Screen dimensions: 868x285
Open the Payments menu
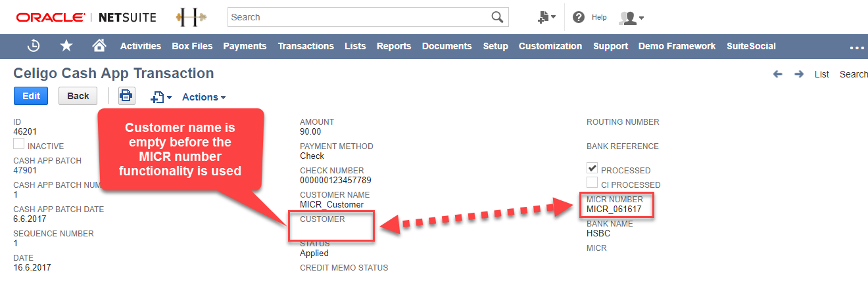245,46
